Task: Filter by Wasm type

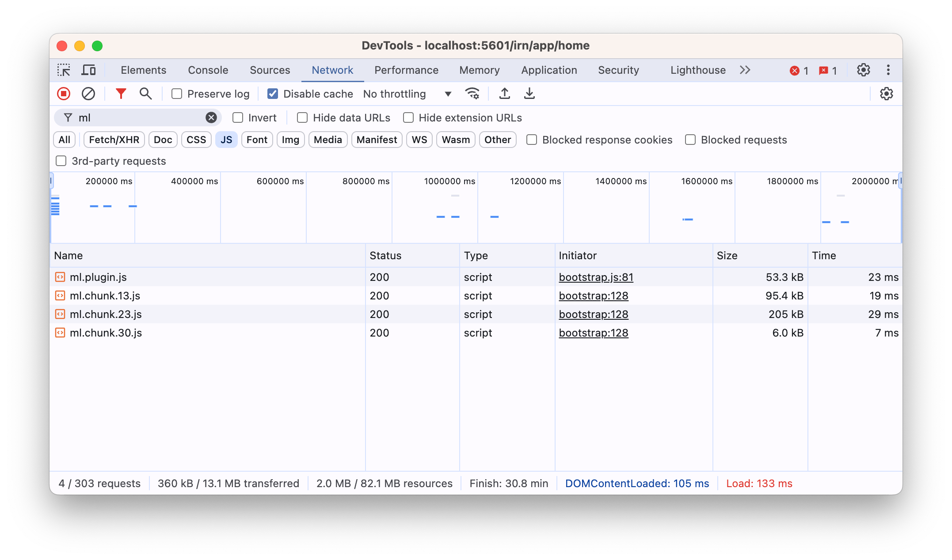Action: [x=456, y=140]
